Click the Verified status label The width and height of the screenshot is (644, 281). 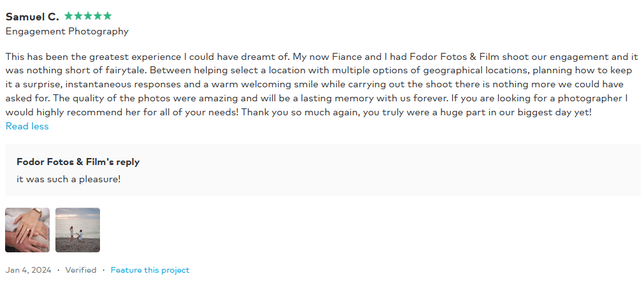point(80,270)
